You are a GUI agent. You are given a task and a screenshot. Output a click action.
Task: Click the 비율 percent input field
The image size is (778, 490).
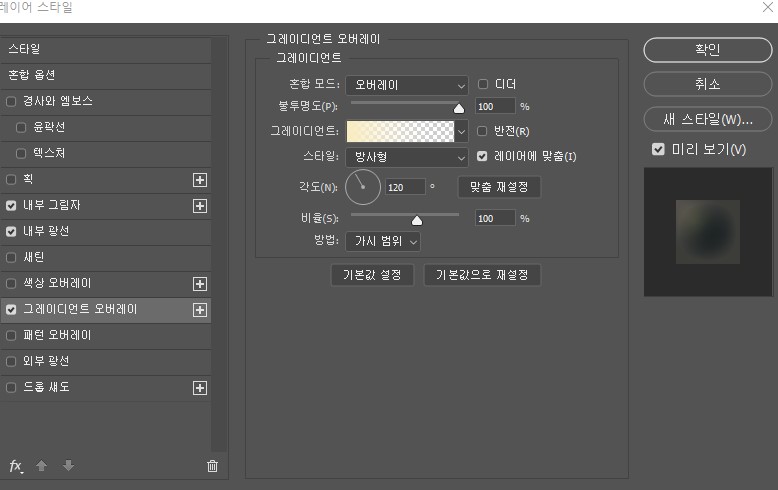click(495, 218)
